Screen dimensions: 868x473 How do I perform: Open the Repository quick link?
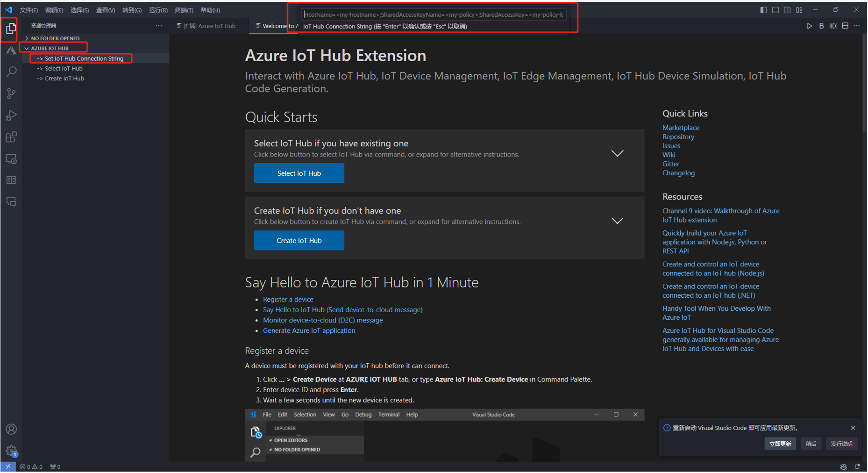pos(678,137)
